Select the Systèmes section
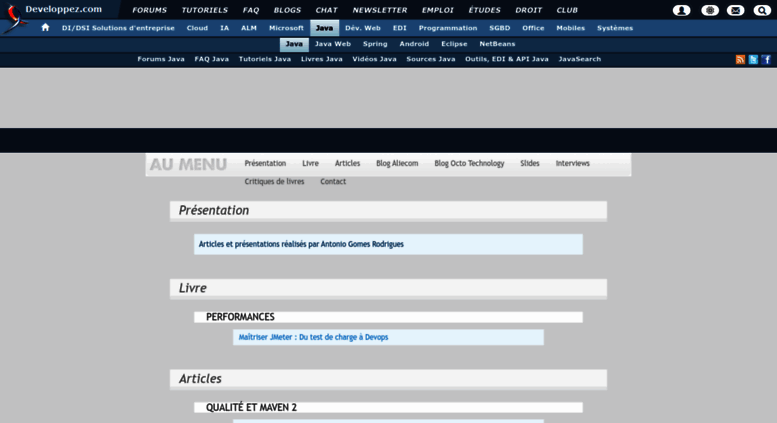 [615, 28]
